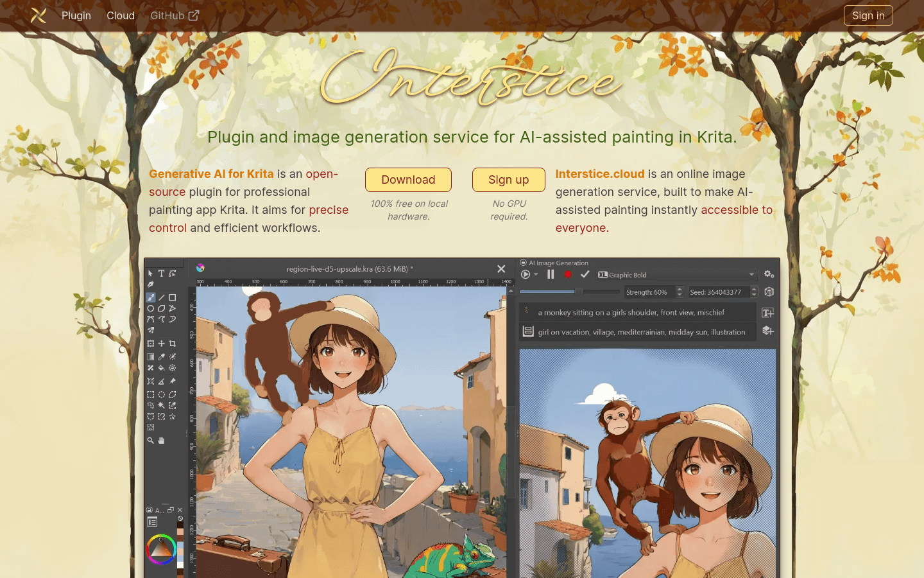Screen dimensions: 924x578
Task: Open the Cloud nav item
Action: 121,15
